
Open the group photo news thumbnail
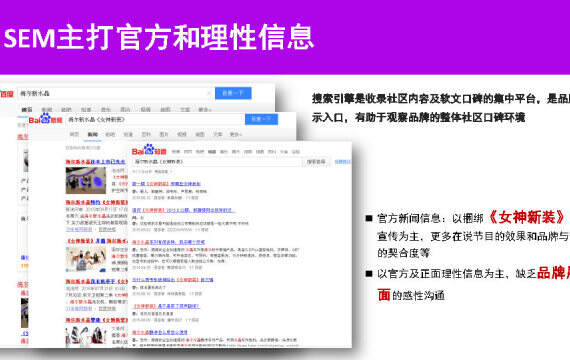[86, 259]
